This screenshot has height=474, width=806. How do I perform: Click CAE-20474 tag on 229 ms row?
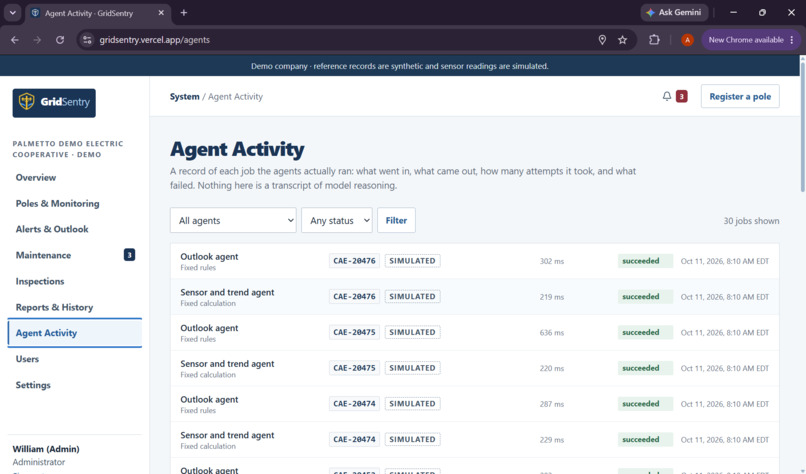point(354,439)
